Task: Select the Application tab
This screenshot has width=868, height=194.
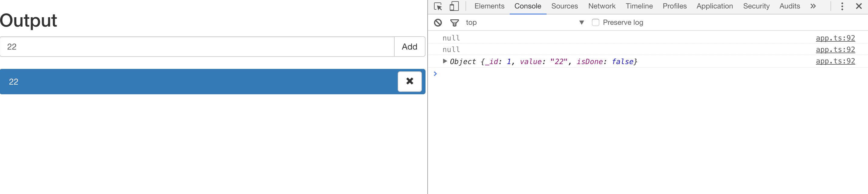Action: pyautogui.click(x=714, y=6)
